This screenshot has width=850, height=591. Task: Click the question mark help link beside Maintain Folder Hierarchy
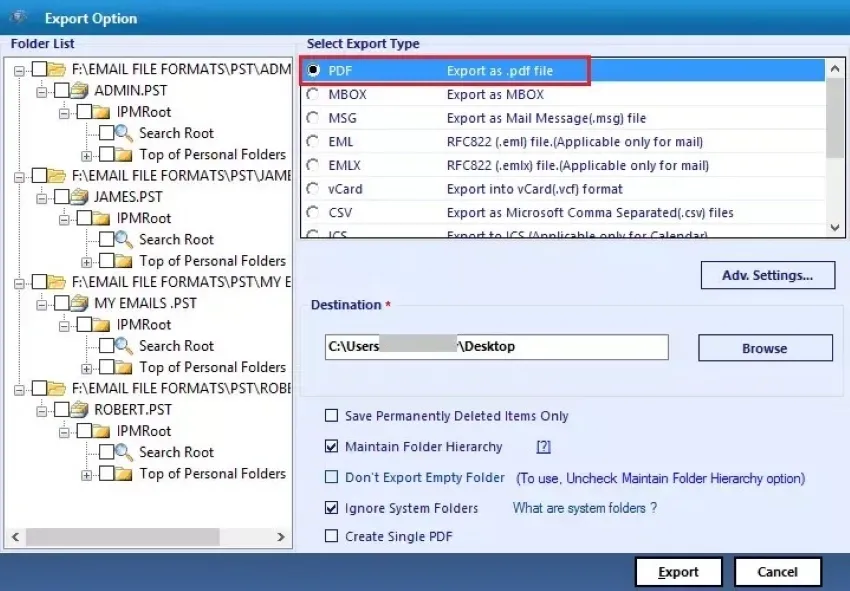[x=543, y=447]
